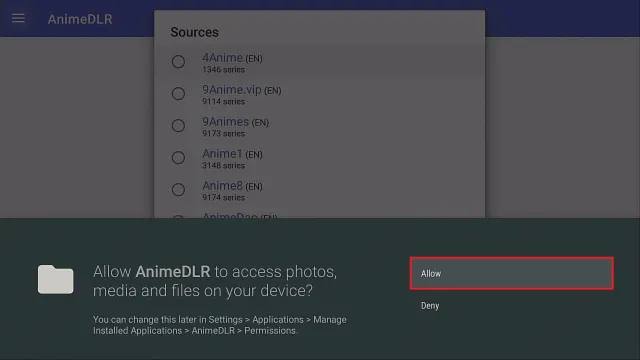Click the Anime8 (EN) source name

click(x=232, y=186)
